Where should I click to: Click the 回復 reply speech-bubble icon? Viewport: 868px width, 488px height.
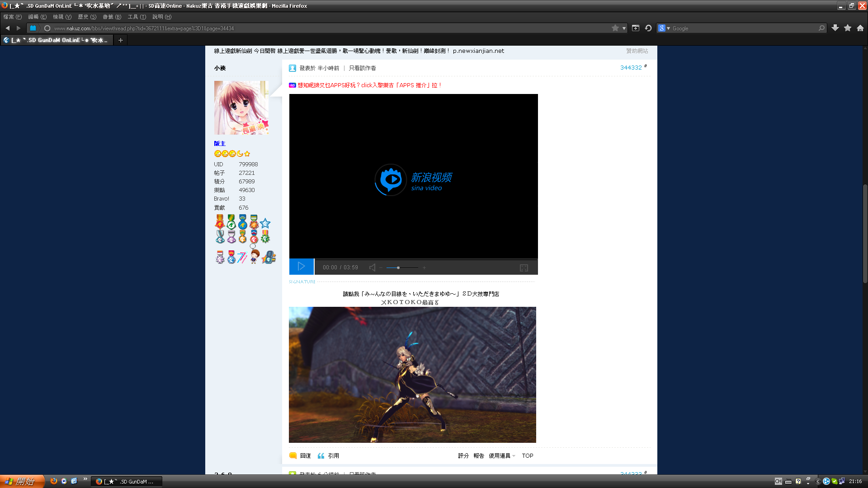coord(292,455)
